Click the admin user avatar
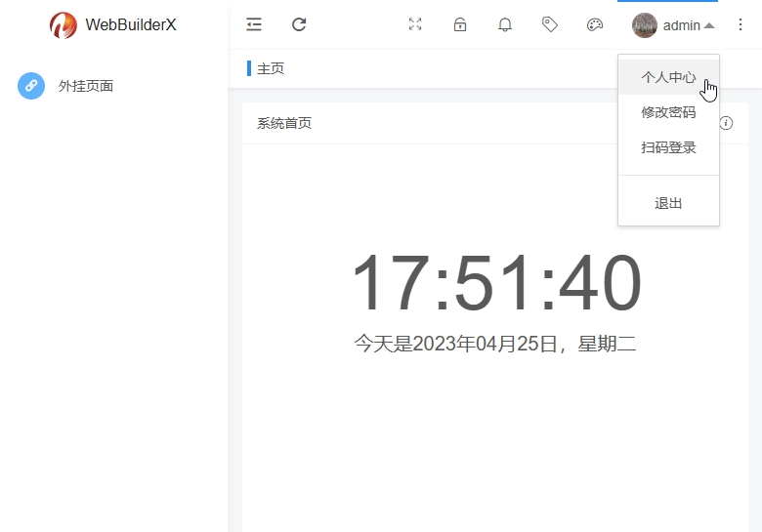This screenshot has width=762, height=532. point(645,24)
